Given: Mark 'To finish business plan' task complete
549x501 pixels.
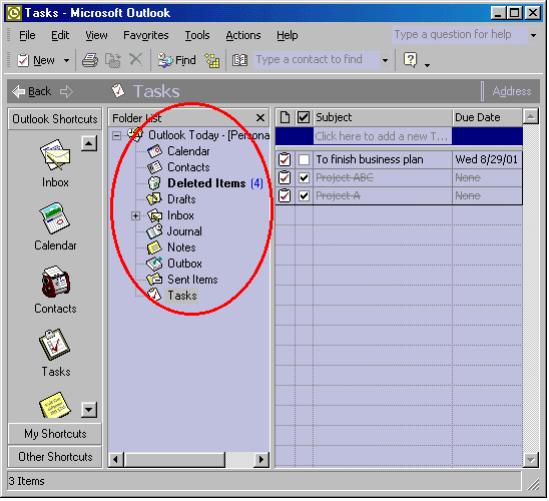Looking at the screenshot, I should click(x=304, y=160).
